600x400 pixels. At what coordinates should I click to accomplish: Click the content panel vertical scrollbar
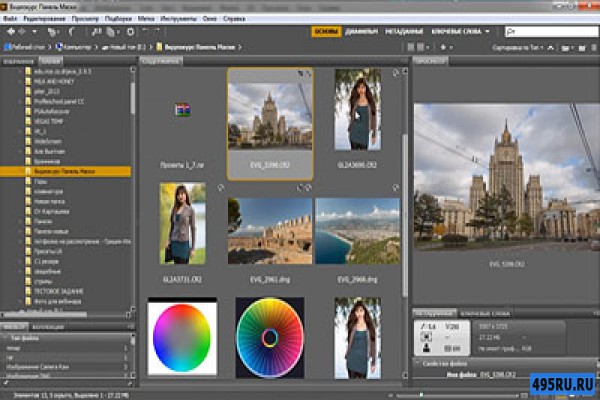(x=405, y=216)
